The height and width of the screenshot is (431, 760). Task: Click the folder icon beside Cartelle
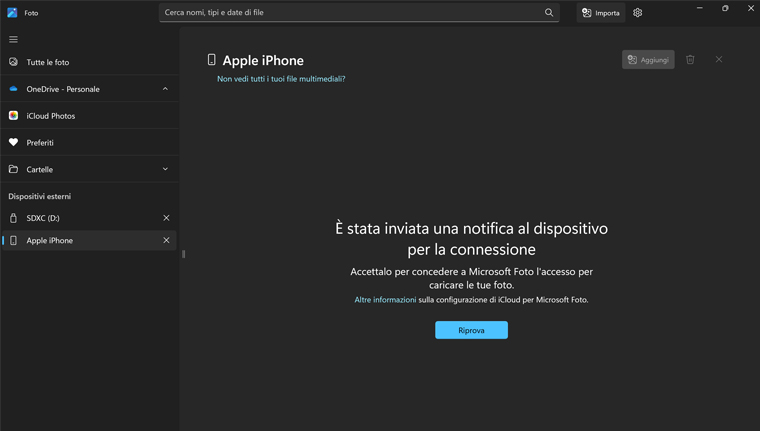tap(14, 169)
